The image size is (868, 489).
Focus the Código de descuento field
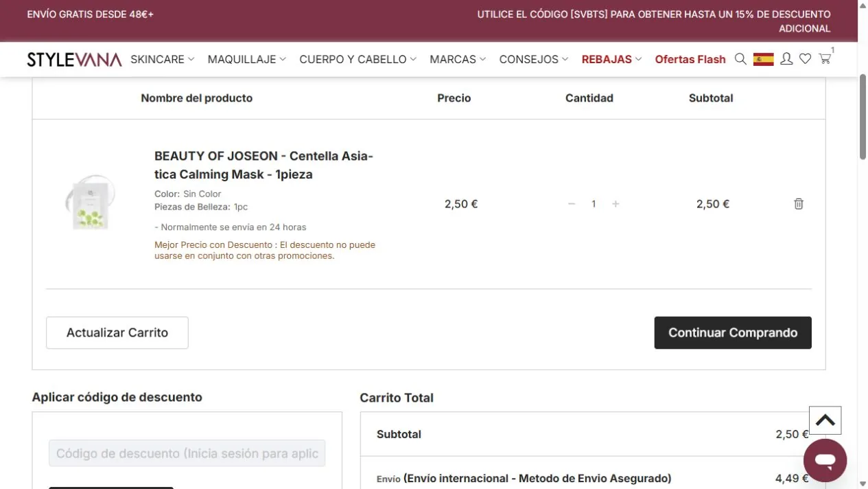point(187,453)
